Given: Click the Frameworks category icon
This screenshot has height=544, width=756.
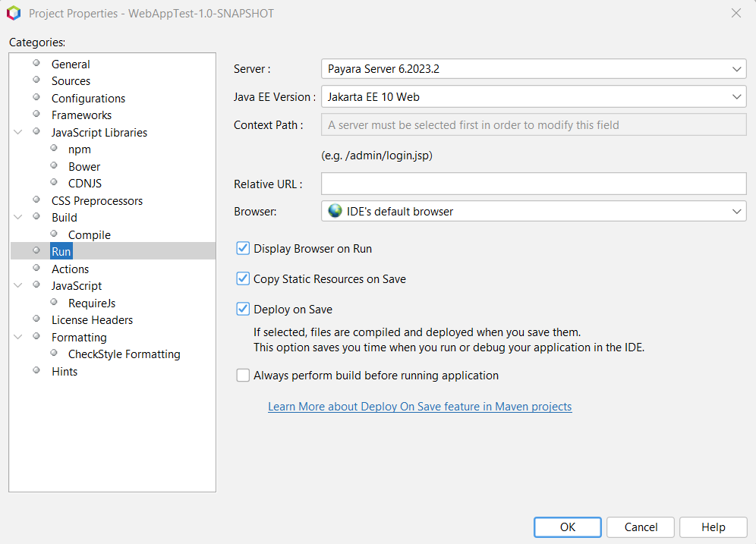Looking at the screenshot, I should (x=36, y=115).
